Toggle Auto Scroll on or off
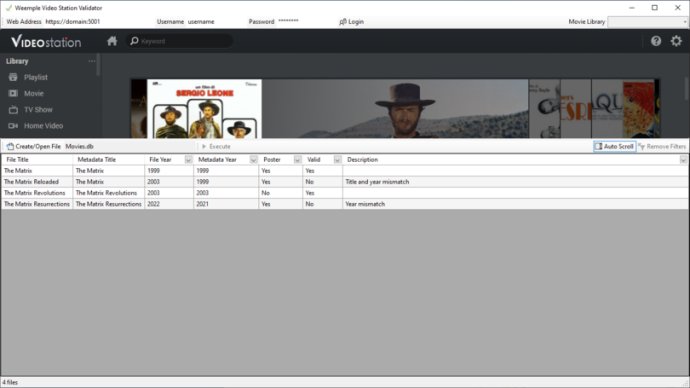The image size is (690, 388). tap(614, 146)
